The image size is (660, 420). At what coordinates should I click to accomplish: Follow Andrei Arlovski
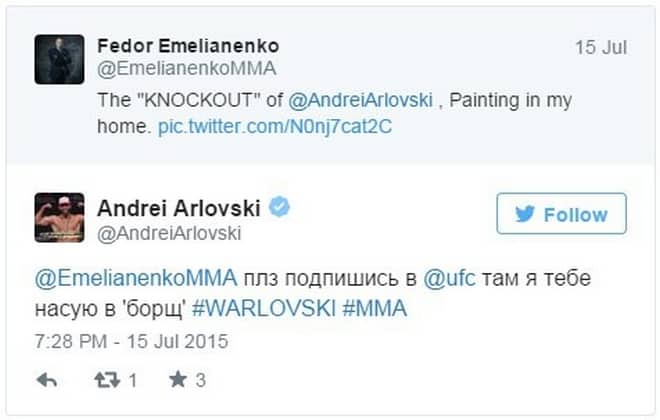pyautogui.click(x=561, y=214)
